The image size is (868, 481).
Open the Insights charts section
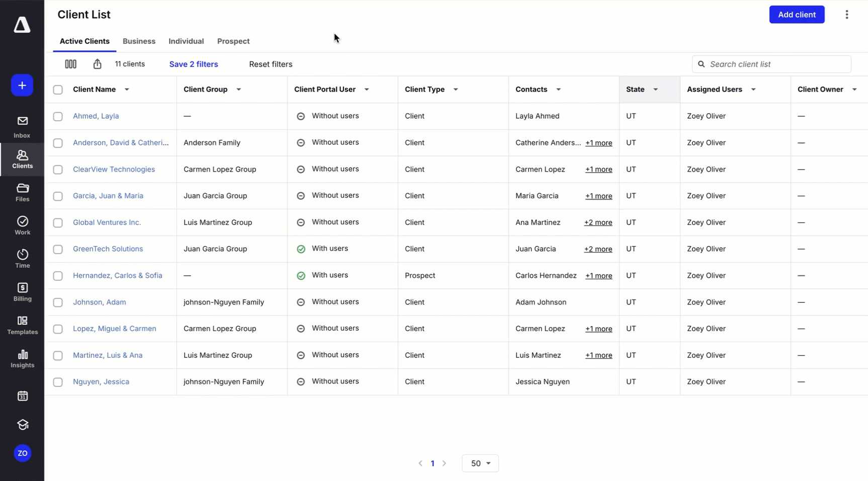(22, 359)
